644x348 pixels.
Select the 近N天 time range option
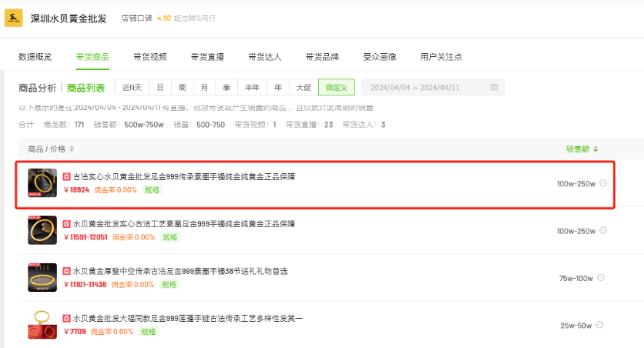132,87
